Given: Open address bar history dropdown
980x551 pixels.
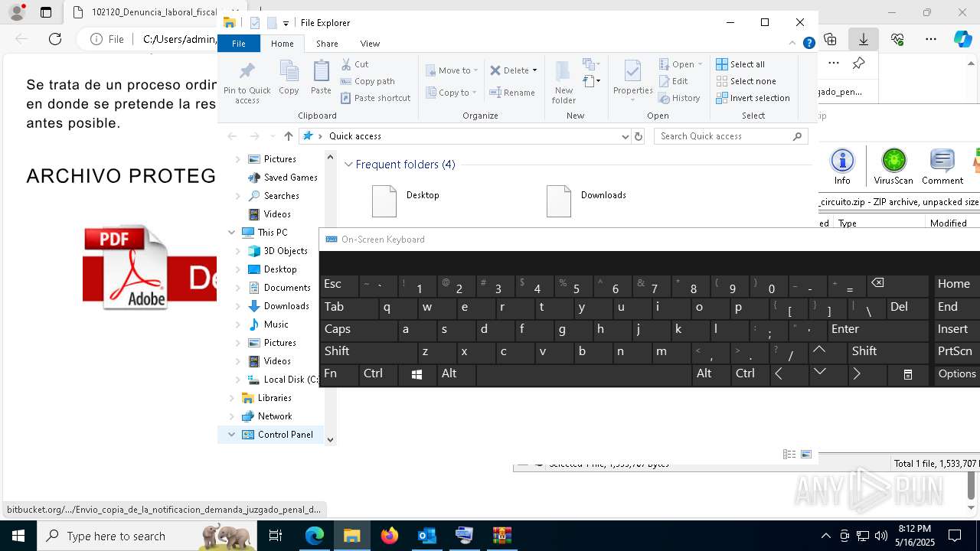Looking at the screenshot, I should (x=626, y=136).
